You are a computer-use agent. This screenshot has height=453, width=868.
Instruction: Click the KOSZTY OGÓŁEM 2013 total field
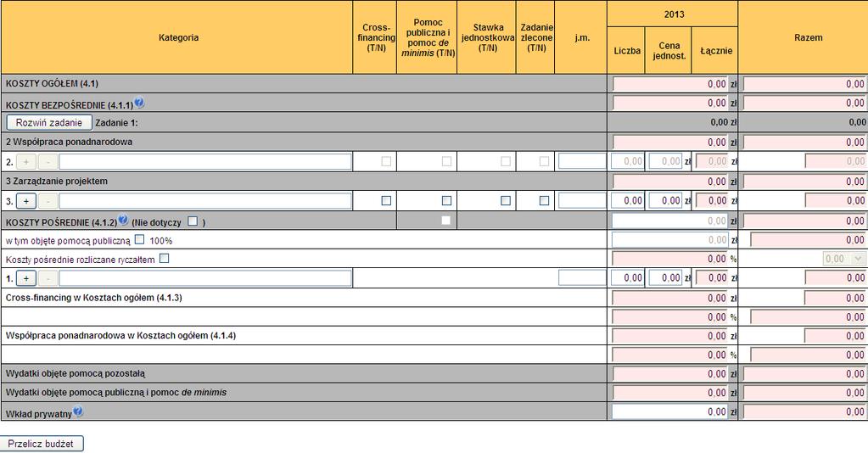[669, 84]
